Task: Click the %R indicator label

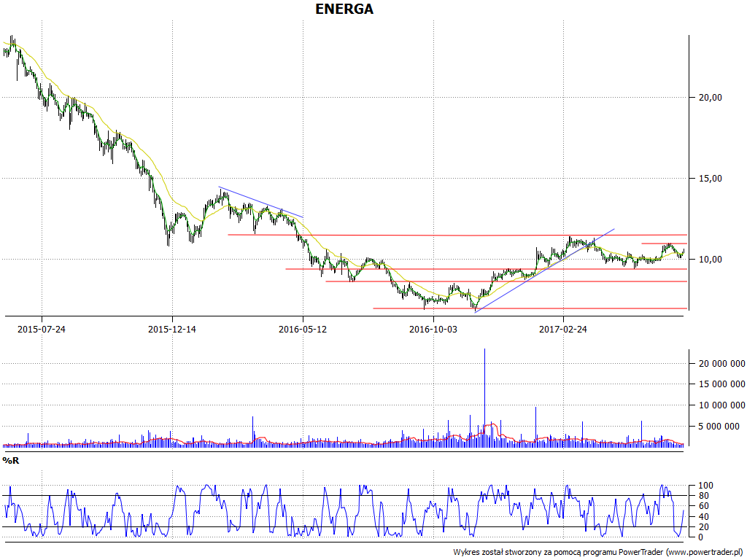Action: [11, 461]
